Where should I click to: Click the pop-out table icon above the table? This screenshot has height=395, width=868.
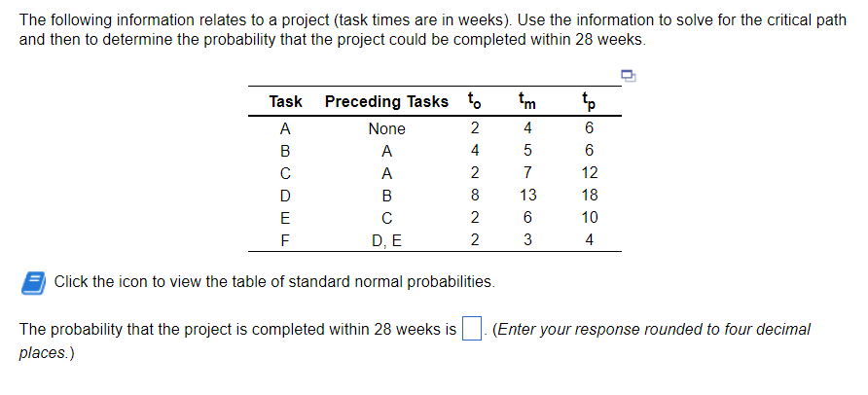tap(628, 75)
